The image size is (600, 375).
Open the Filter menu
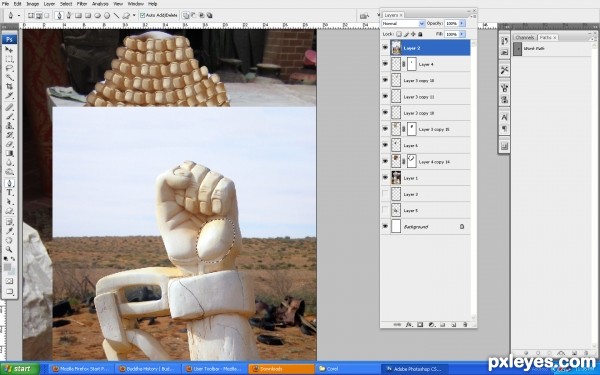[82, 4]
